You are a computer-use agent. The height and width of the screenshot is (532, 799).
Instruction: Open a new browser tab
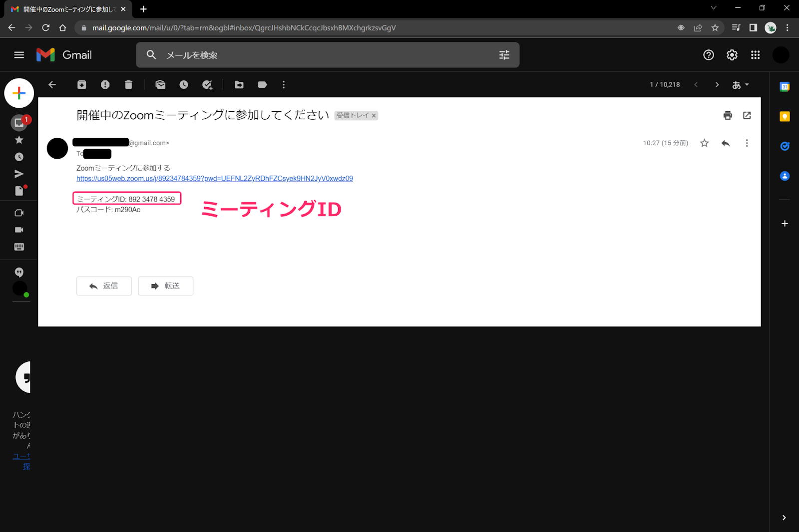pyautogui.click(x=143, y=9)
